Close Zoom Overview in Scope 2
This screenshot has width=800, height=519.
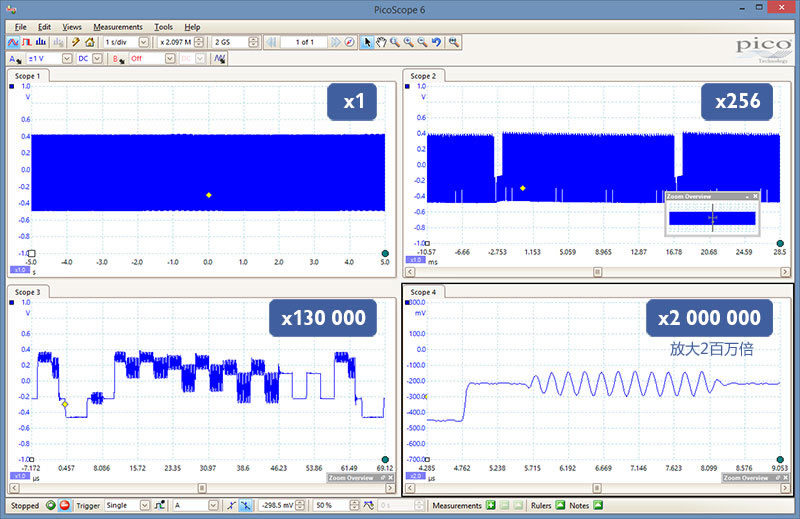pos(756,196)
